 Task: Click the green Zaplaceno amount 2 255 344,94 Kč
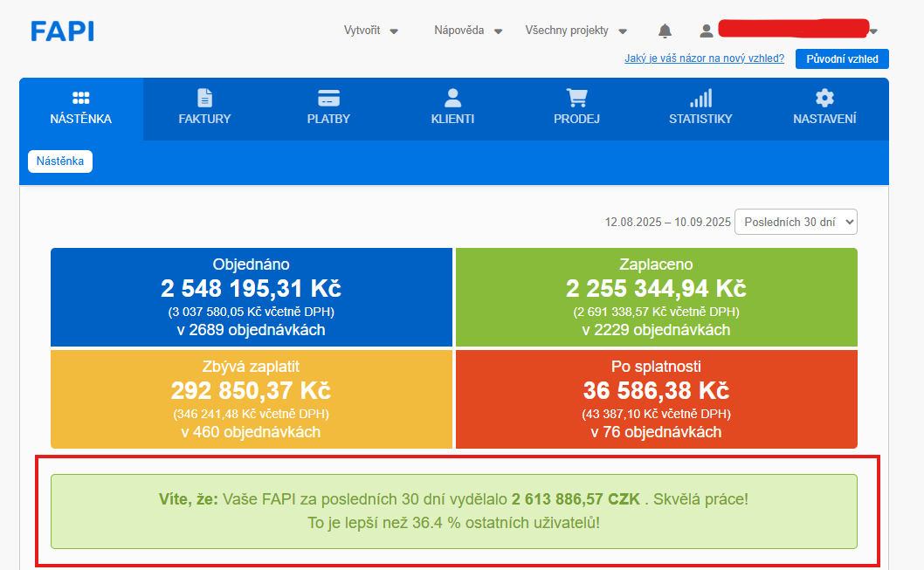pyautogui.click(x=656, y=289)
